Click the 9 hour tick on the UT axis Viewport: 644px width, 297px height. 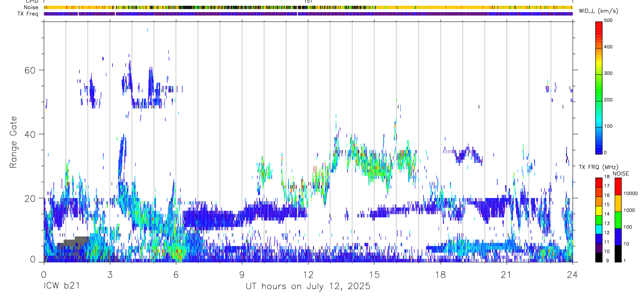click(242, 273)
